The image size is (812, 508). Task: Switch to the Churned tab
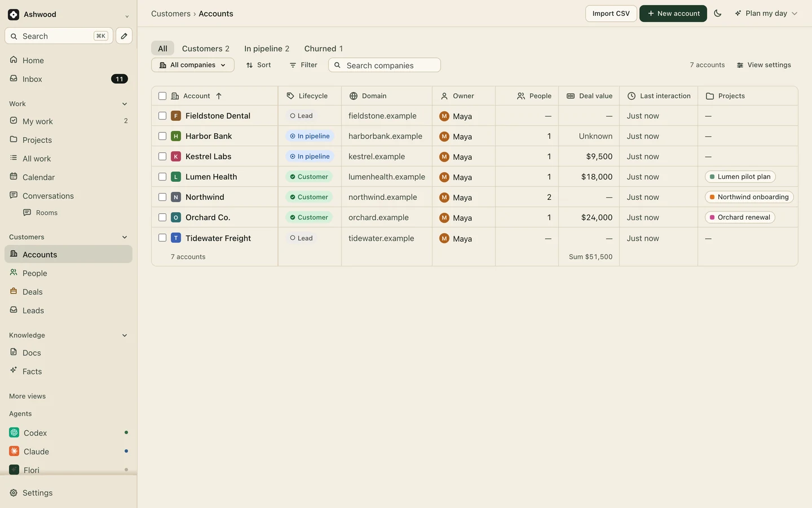[x=324, y=49]
